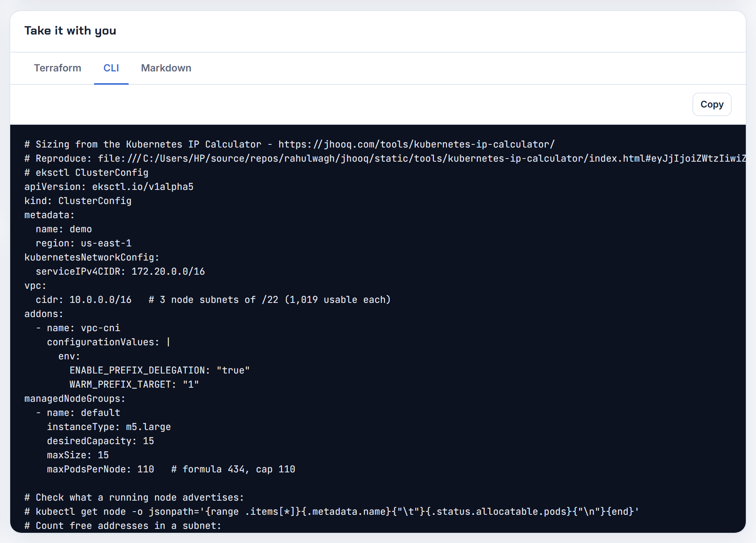Click the 'apiVersion: eksctl.io/v1alpha5' line
Screen dimensions: 756x543
pos(109,187)
